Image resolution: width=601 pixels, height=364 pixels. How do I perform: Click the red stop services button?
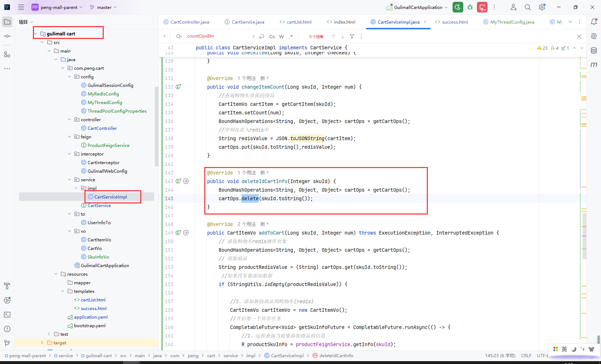(x=482, y=7)
